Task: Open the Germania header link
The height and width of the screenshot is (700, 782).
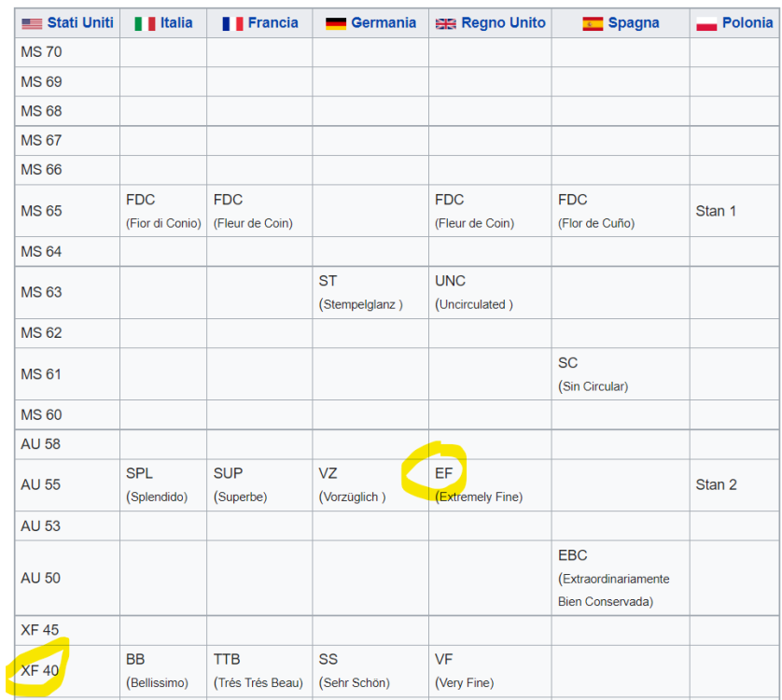Action: pos(384,22)
